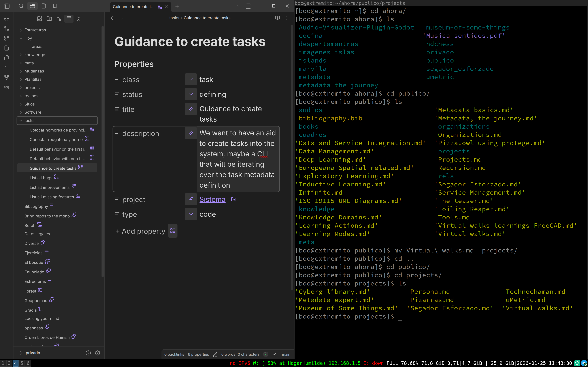
Task: Click the new folder icon in the file explorer
Action: coord(49,19)
